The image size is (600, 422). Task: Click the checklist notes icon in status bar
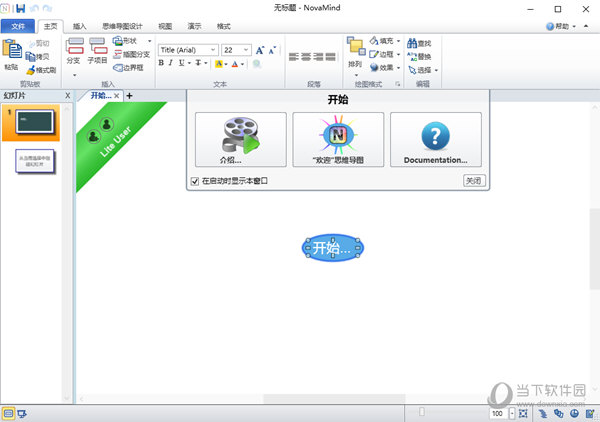pos(590,413)
